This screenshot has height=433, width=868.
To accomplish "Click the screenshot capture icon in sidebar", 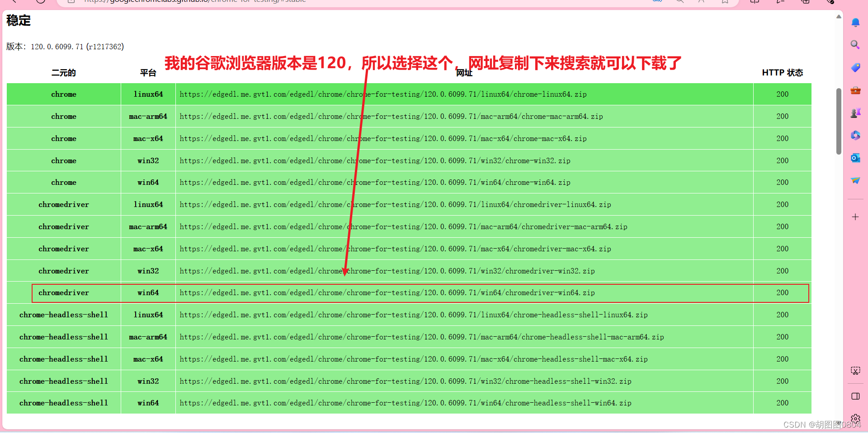I will click(x=855, y=371).
